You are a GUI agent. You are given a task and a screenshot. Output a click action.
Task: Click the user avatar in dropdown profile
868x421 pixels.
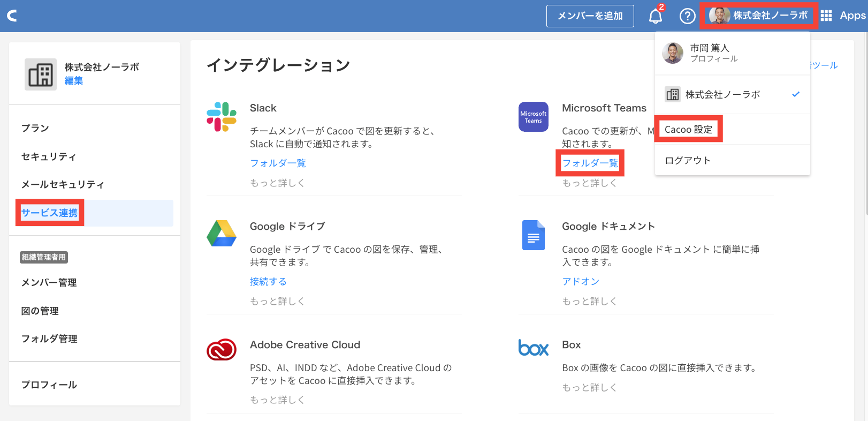673,53
